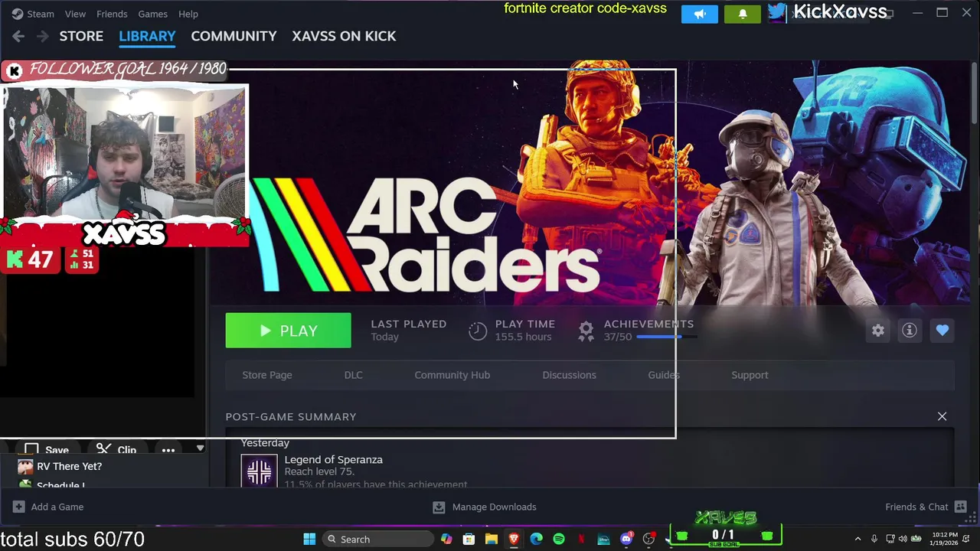
Task: Open the volume tray icon
Action: pyautogui.click(x=903, y=539)
